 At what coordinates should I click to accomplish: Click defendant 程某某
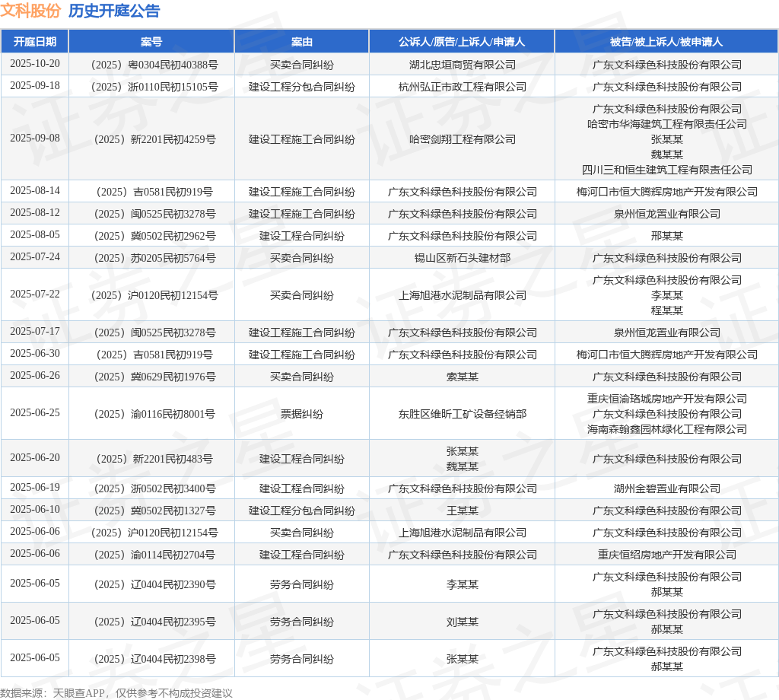pyautogui.click(x=666, y=310)
